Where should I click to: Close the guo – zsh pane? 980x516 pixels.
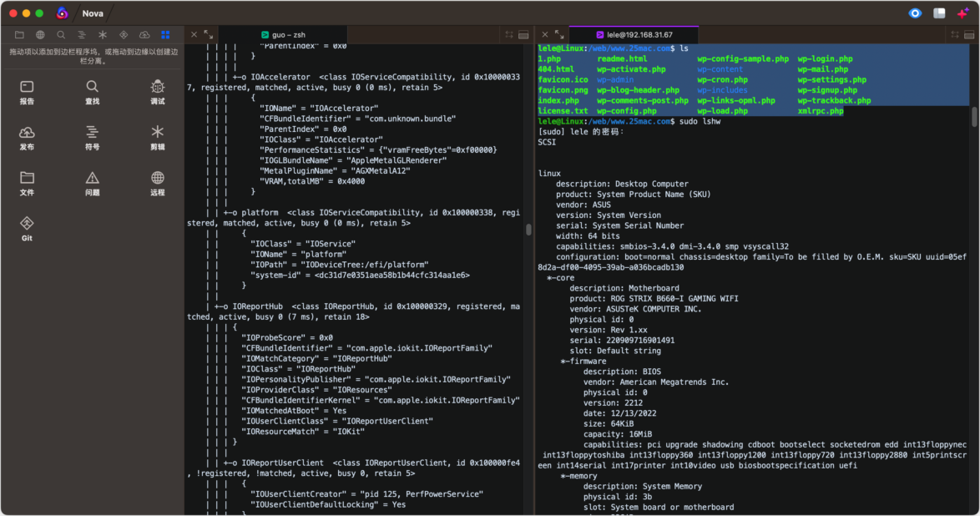[x=194, y=35]
